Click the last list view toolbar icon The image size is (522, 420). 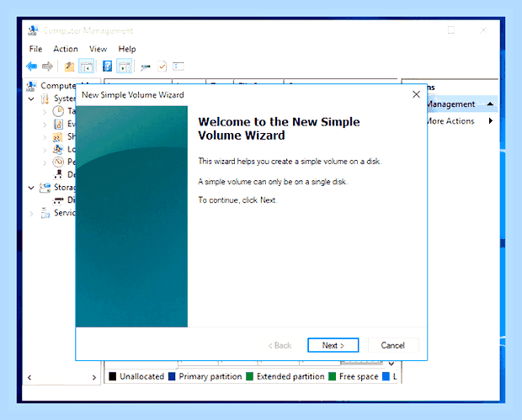178,66
